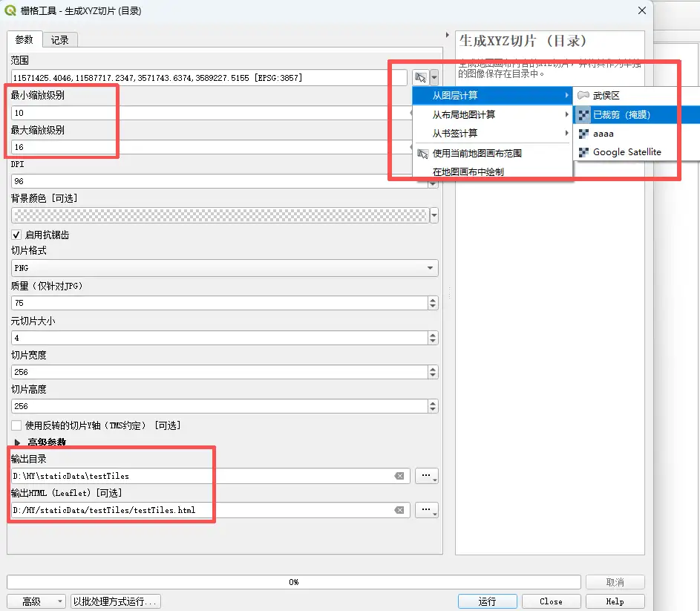Enable the TMS inverted Y axis checkbox
Screen dimensions: 700x611
point(17,425)
